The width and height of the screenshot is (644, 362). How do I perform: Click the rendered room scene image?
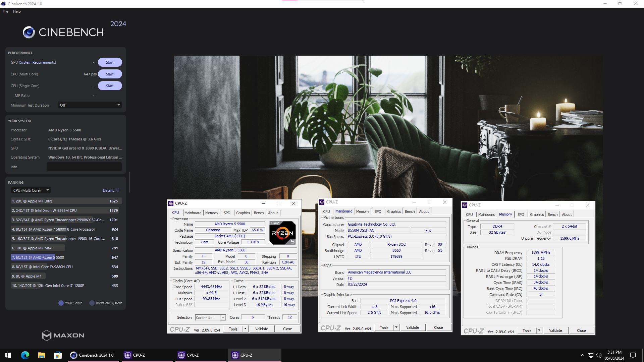click(x=388, y=127)
